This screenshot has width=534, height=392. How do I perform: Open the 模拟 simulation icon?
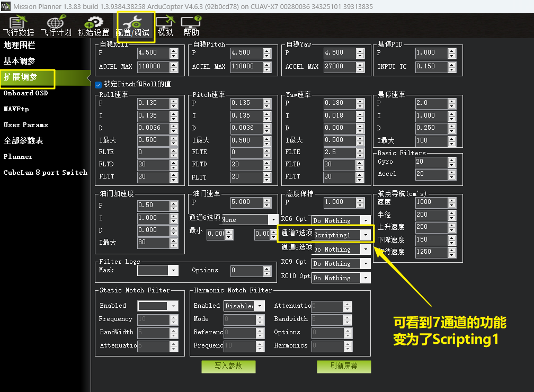[x=165, y=24]
